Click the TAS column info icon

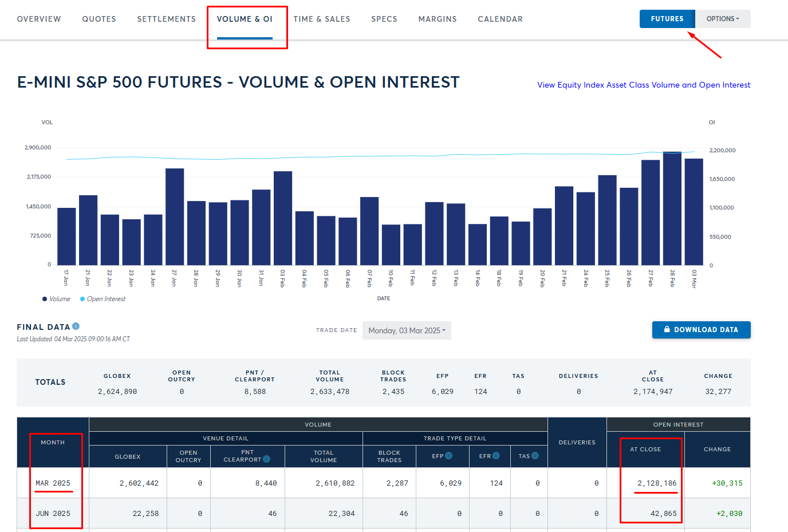[x=535, y=456]
